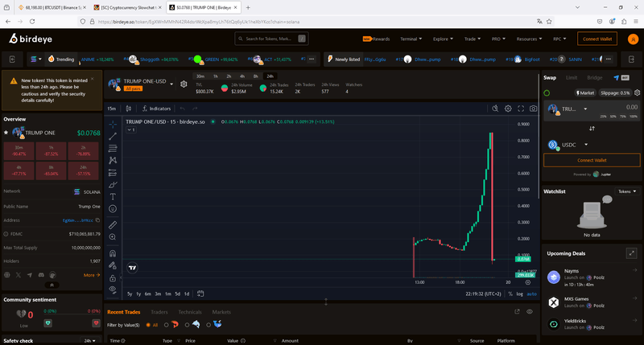Choose the brush drawing tool
This screenshot has height=345, width=644.
click(x=113, y=185)
